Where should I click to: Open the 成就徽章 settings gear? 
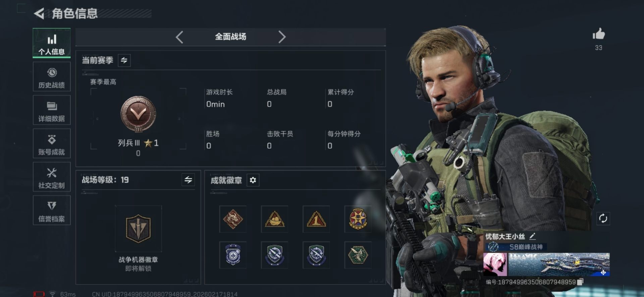(x=253, y=180)
